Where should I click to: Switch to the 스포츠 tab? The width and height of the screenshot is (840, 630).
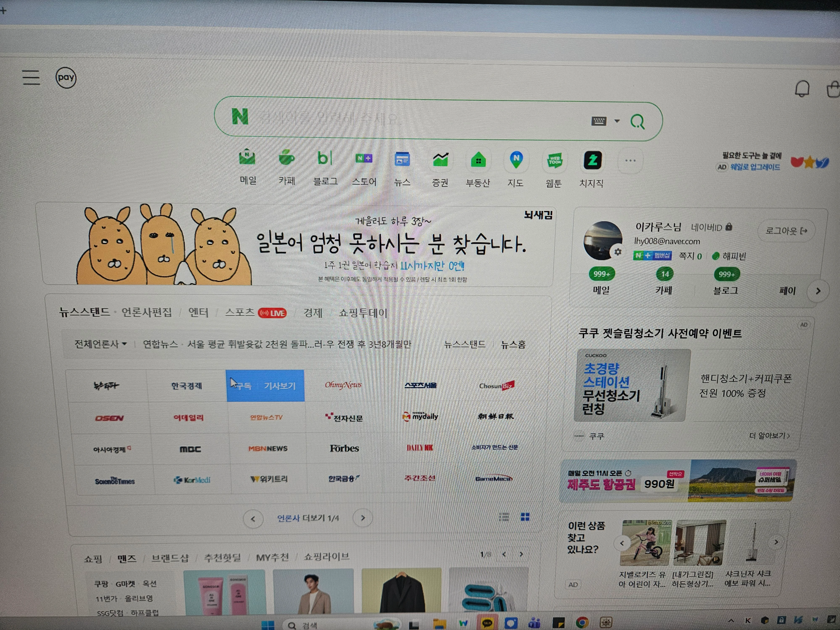point(240,312)
